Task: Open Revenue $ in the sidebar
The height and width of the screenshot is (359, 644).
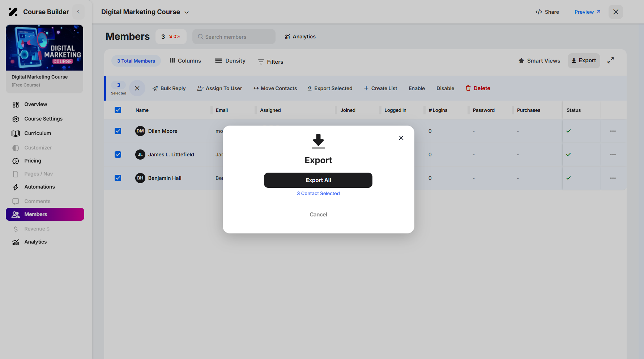Action: tap(37, 229)
